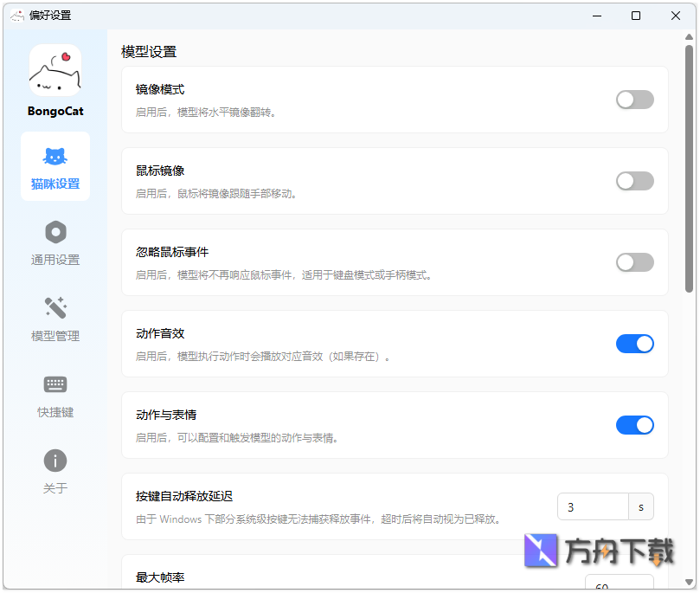Click the nut-shaped 通用设置 icon
Screen dimensions: 700x593
(55, 231)
